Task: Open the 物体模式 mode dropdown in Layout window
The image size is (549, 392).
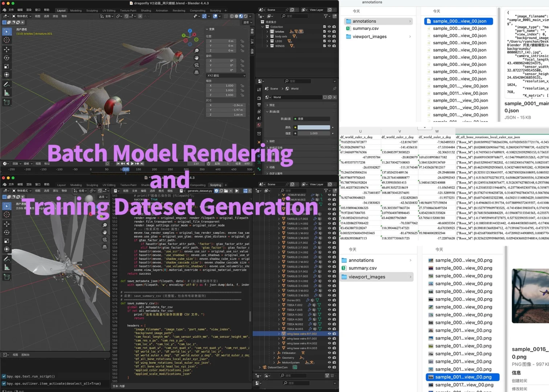Action: coord(22,16)
